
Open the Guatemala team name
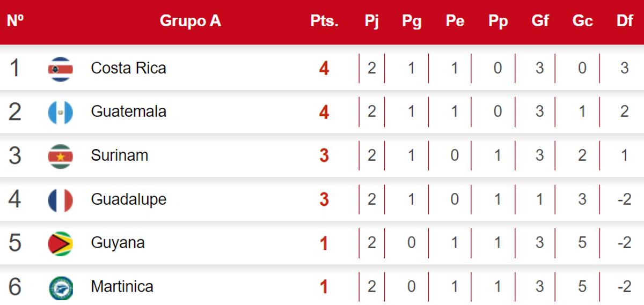pyautogui.click(x=128, y=111)
